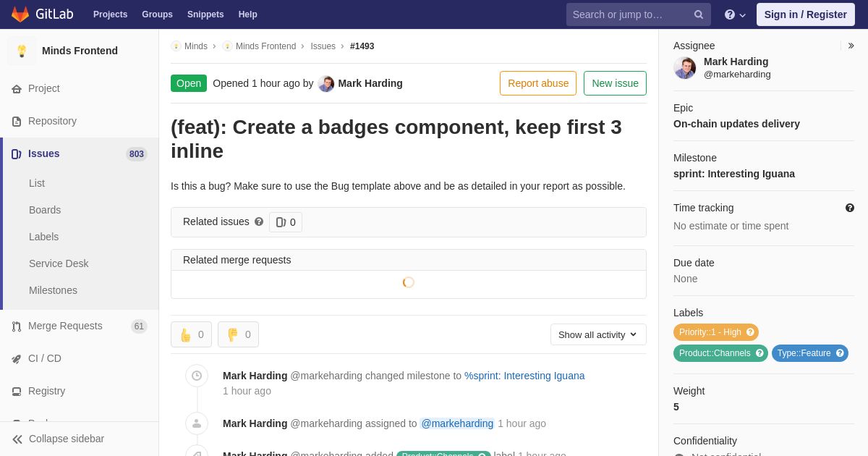Click the Minds Frontend project title
868x456 pixels.
tap(80, 51)
